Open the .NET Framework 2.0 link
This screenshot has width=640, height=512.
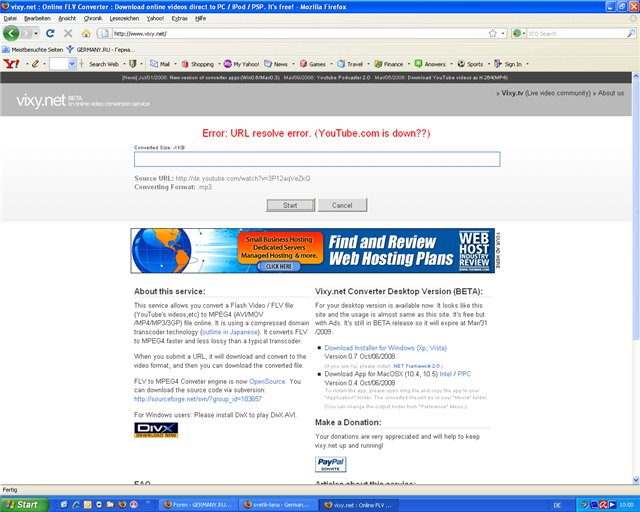tap(416, 366)
